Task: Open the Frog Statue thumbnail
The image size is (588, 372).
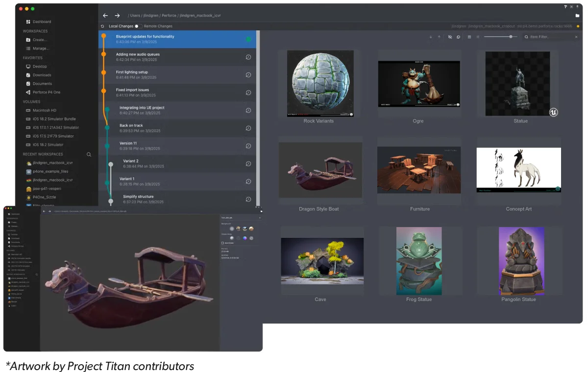Action: (419, 261)
